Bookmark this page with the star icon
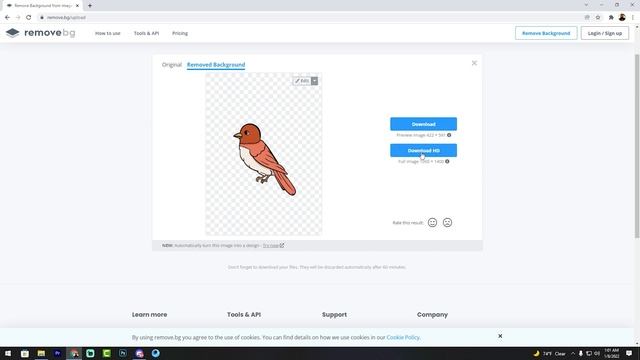Image resolution: width=640 pixels, height=360 pixels. (598, 18)
